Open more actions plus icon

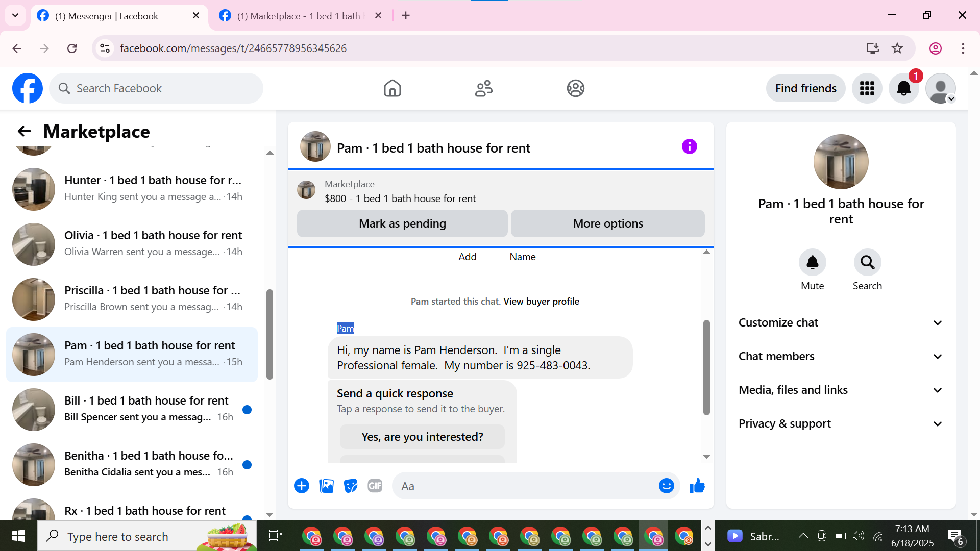(x=302, y=486)
